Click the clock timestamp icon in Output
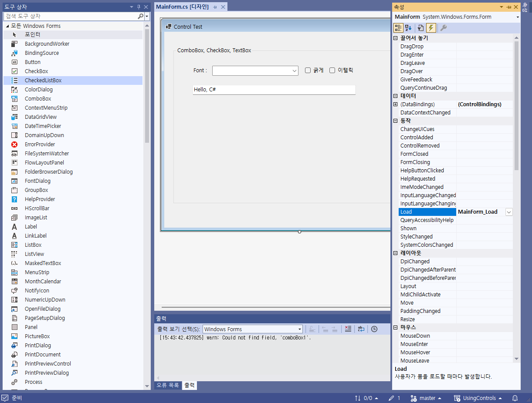This screenshot has width=532, height=403. (374, 329)
